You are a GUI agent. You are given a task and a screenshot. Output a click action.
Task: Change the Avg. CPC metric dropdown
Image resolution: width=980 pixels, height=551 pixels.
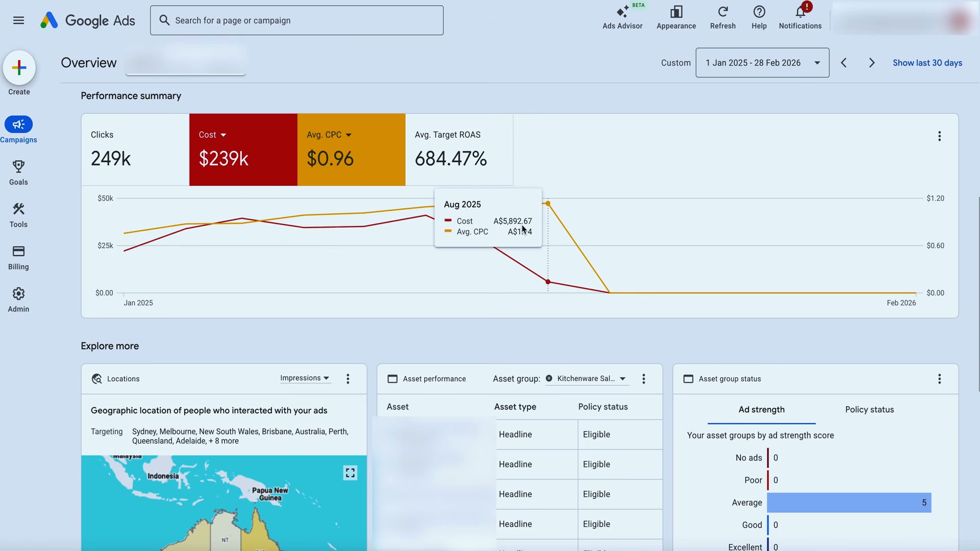(329, 135)
